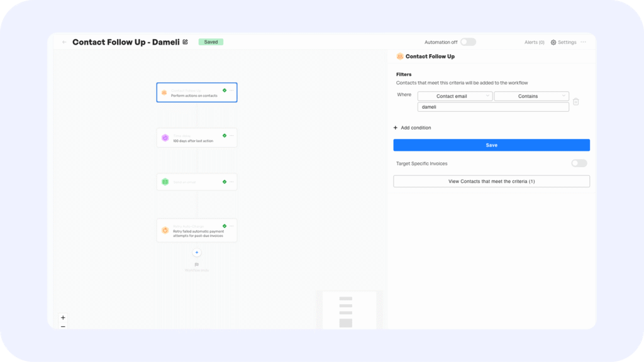Click the edit pencil next to workflow name
The width and height of the screenshot is (644, 362).
pos(185,42)
